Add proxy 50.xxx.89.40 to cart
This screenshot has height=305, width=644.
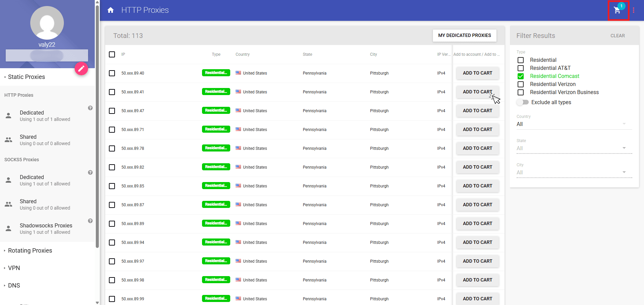tap(477, 73)
